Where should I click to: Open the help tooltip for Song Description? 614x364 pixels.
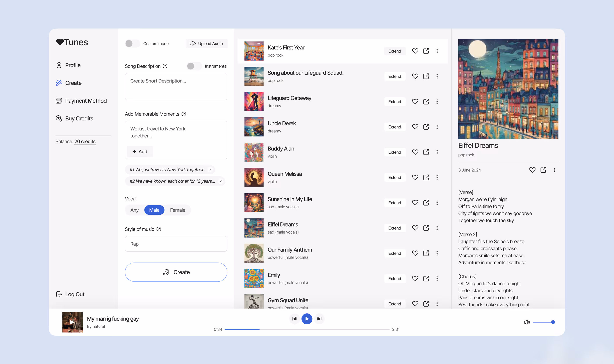[x=165, y=66]
